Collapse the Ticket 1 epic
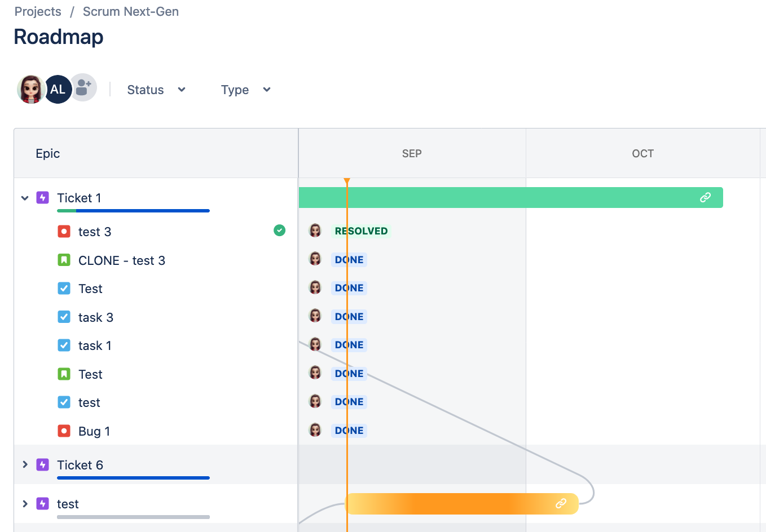 25,198
